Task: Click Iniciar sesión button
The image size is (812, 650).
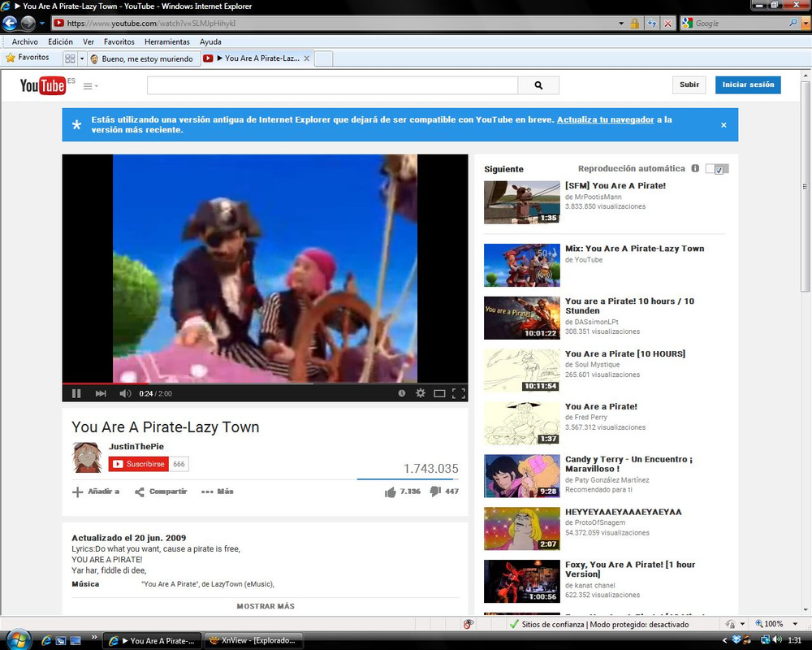Action: click(x=748, y=85)
